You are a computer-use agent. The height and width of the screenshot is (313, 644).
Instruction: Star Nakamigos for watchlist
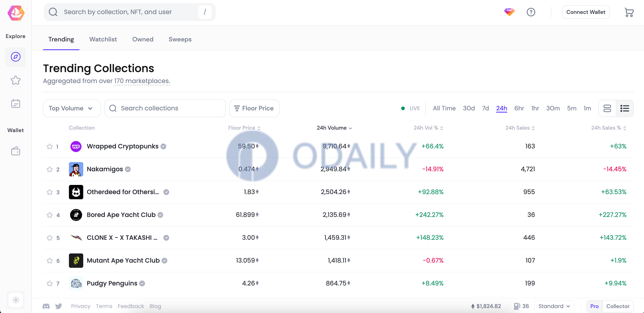click(49, 169)
